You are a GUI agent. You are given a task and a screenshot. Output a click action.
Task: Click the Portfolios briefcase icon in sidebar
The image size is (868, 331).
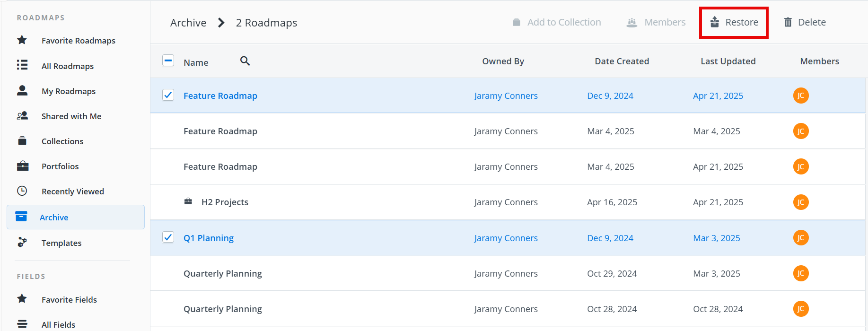[22, 166]
